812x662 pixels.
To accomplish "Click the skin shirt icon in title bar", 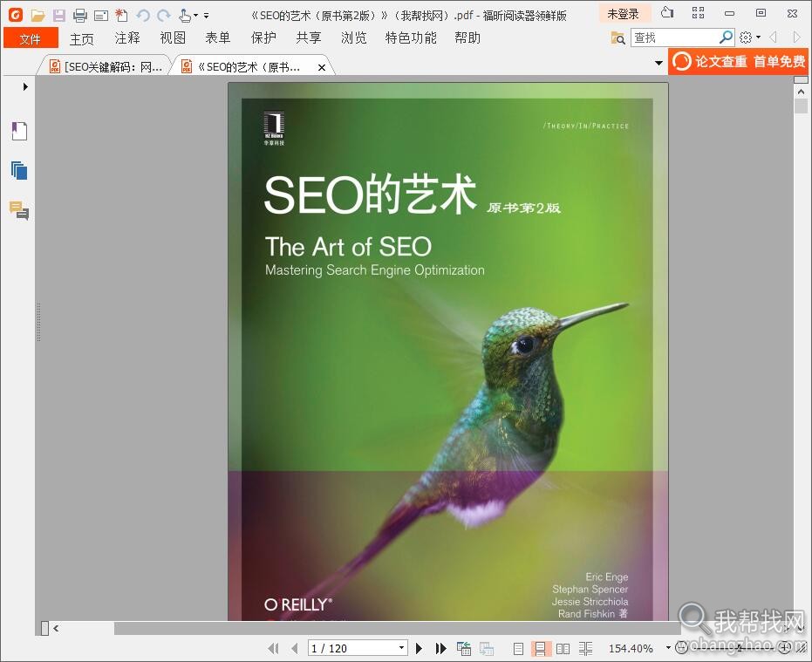I will pyautogui.click(x=667, y=12).
